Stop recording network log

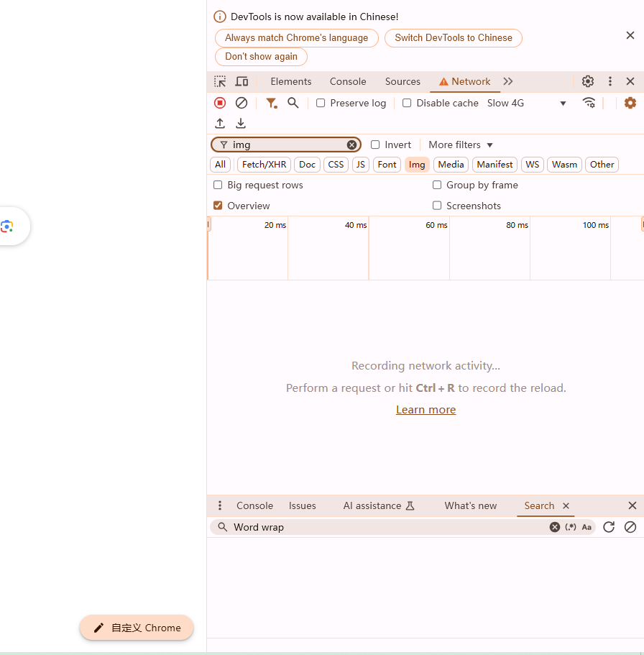tap(220, 103)
